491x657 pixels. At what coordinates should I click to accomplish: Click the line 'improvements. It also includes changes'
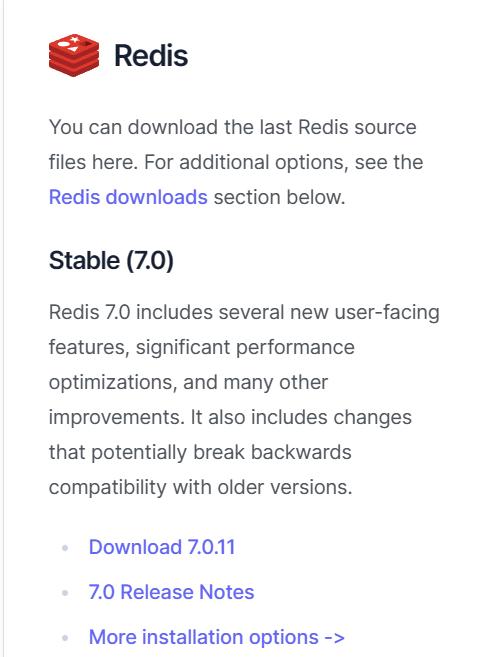click(230, 418)
